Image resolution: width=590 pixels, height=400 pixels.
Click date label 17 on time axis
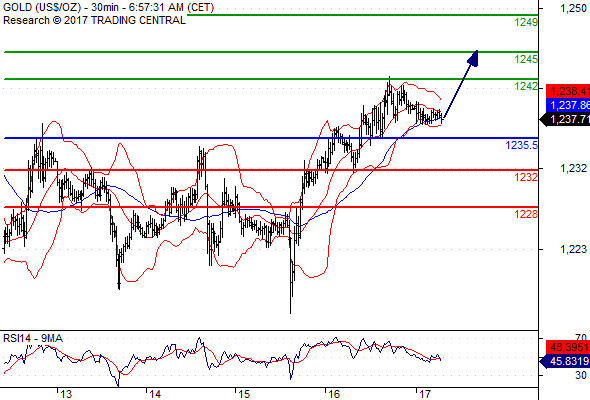[x=424, y=394]
